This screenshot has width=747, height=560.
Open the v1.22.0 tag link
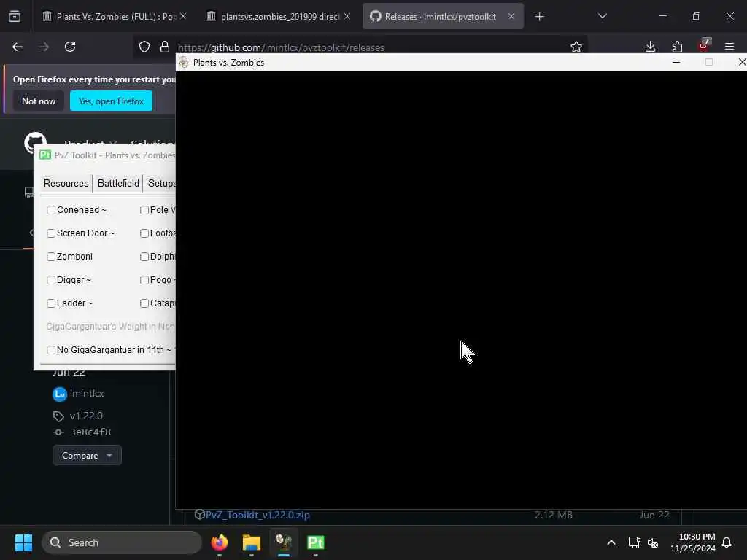pos(86,416)
